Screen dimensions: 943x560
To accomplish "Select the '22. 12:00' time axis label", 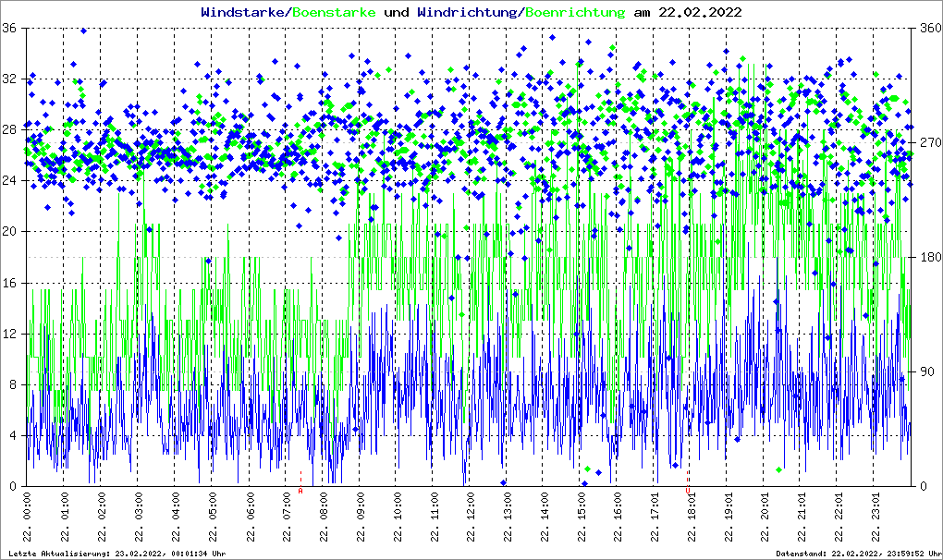I will (471, 520).
